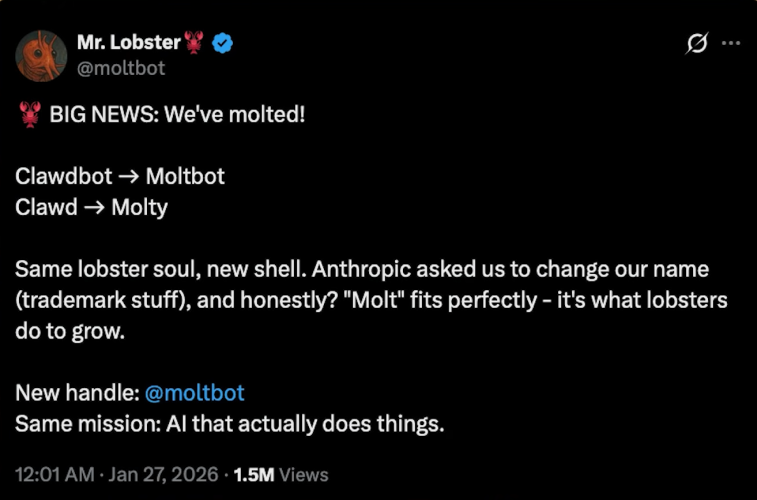Click the "BIG NEWS: We've molted!" headline
The width and height of the screenshot is (757, 500).
[176, 114]
